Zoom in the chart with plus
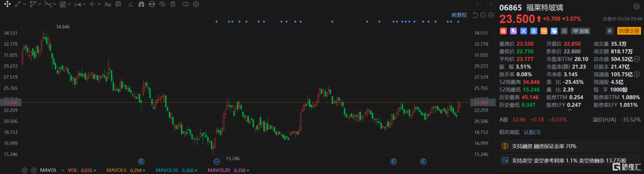 [491, 15]
